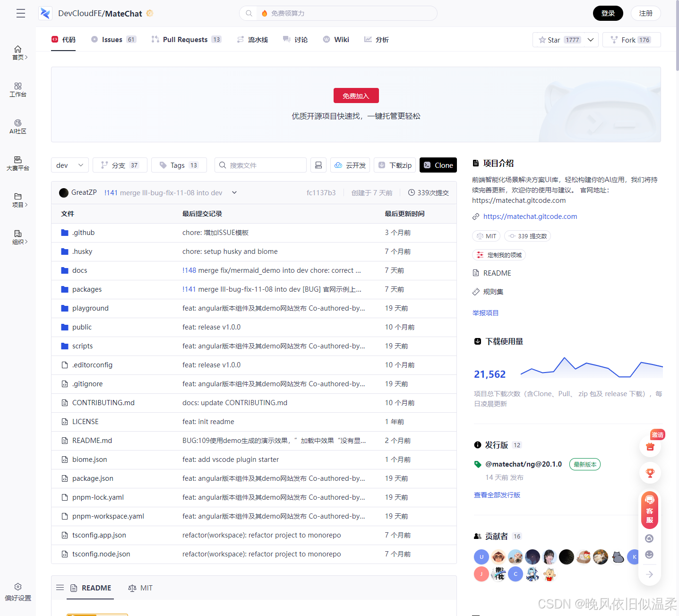Screen dimensions: 679x616
Task: Switch to the 讨论 tab
Action: coord(295,40)
